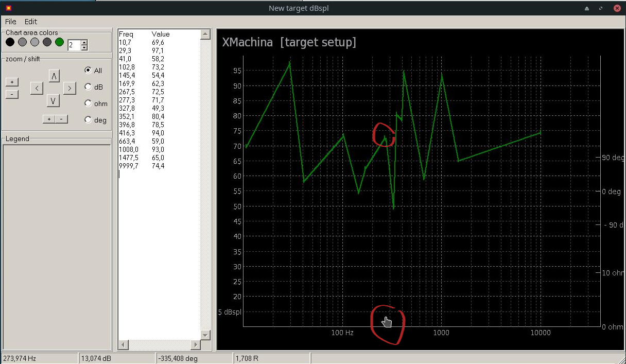Open the File menu

pyautogui.click(x=11, y=22)
